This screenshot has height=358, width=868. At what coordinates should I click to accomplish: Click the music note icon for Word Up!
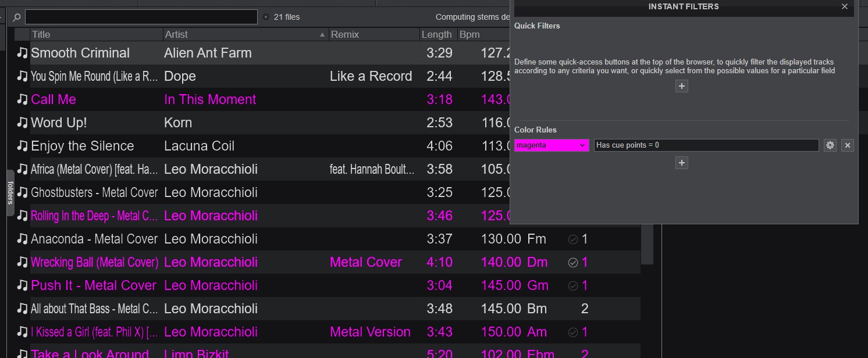22,123
